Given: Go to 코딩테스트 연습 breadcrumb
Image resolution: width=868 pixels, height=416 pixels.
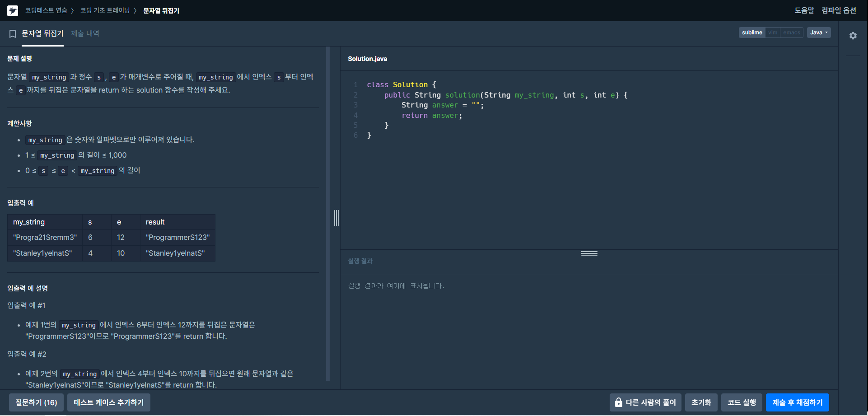Looking at the screenshot, I should 46,10.
